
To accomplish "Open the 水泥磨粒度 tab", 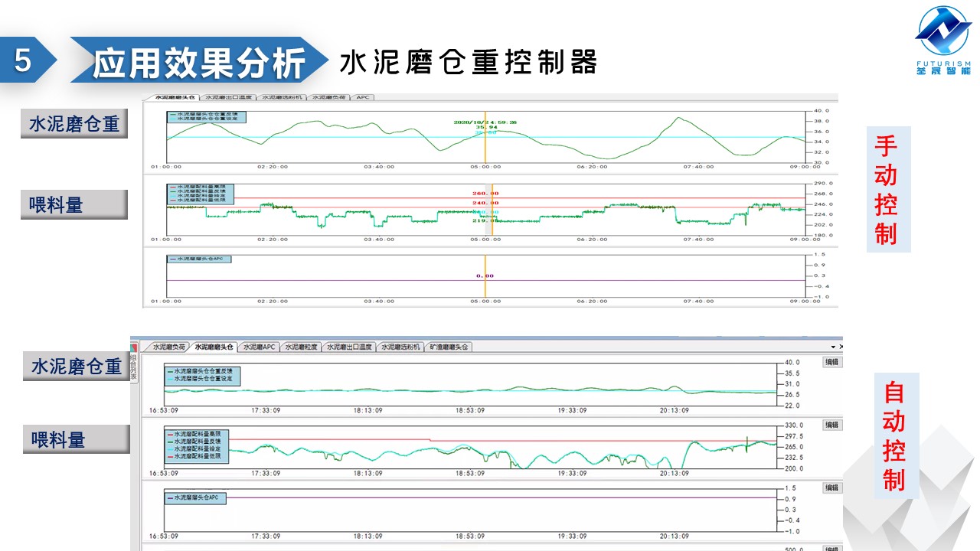I will tap(301, 347).
